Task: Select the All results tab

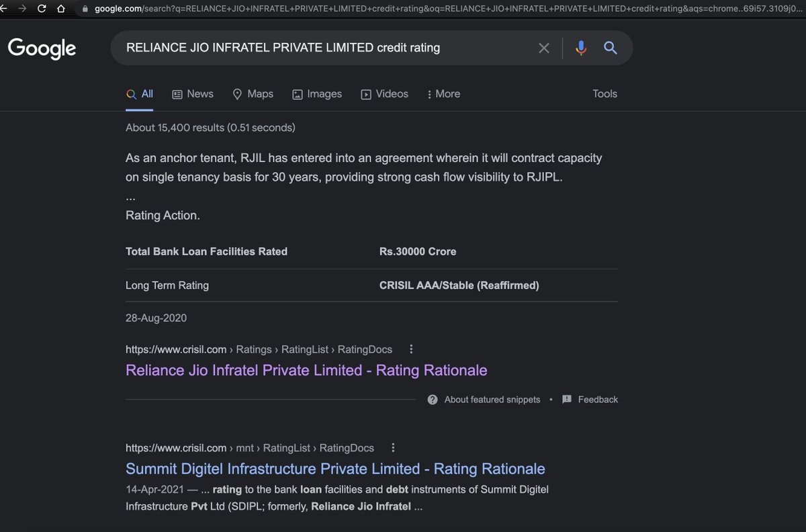Action: pyautogui.click(x=140, y=94)
